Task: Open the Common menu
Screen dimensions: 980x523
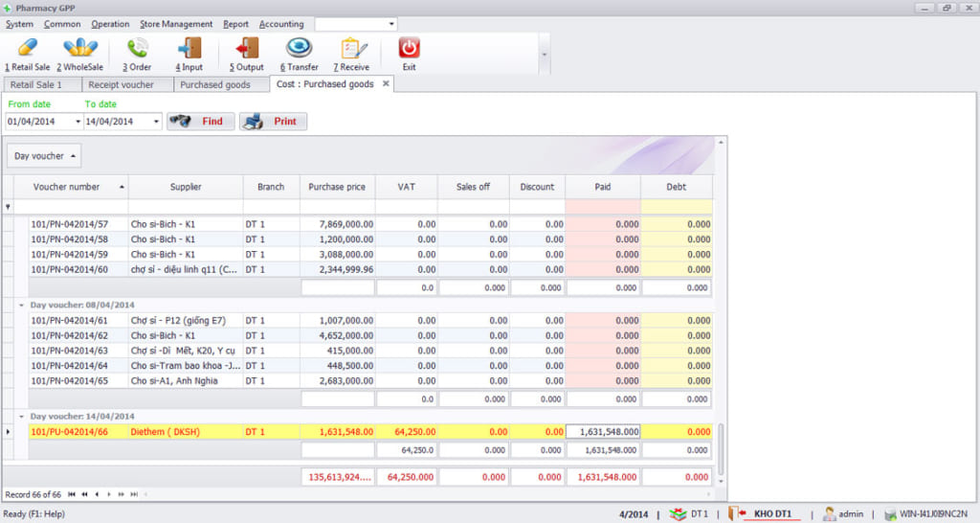Action: tap(62, 24)
